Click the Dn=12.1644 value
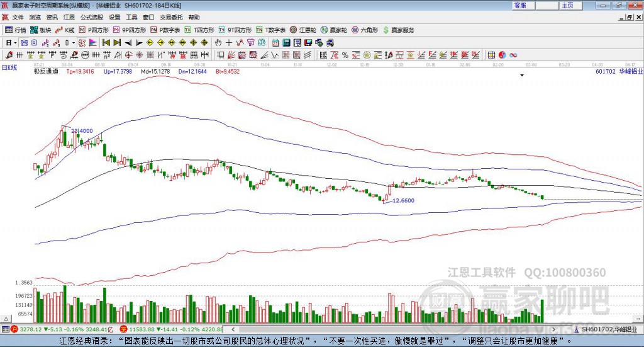644x347 pixels. (192, 72)
